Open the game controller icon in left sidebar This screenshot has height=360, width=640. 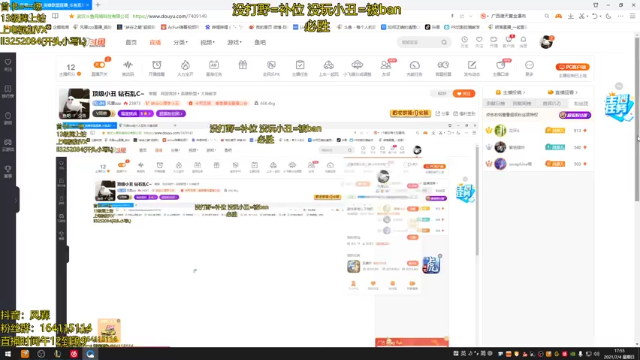8,145
